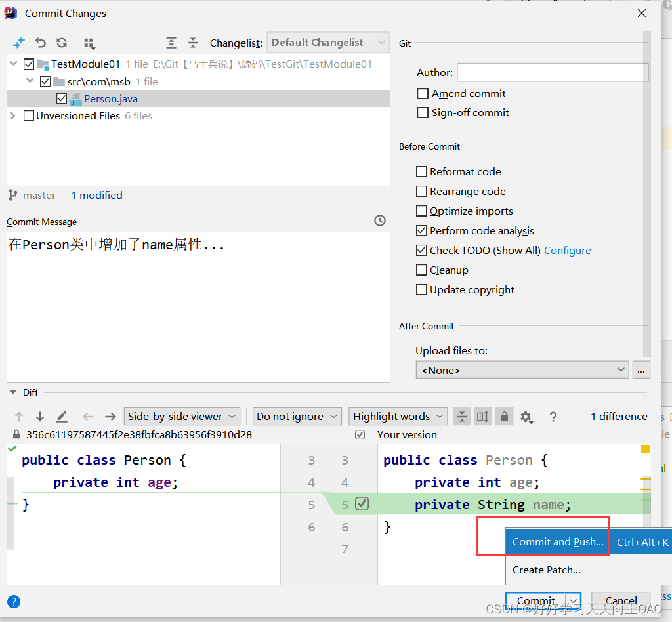Select Commit and Push menu item
Viewport: 672px width, 622px height.
(589, 542)
